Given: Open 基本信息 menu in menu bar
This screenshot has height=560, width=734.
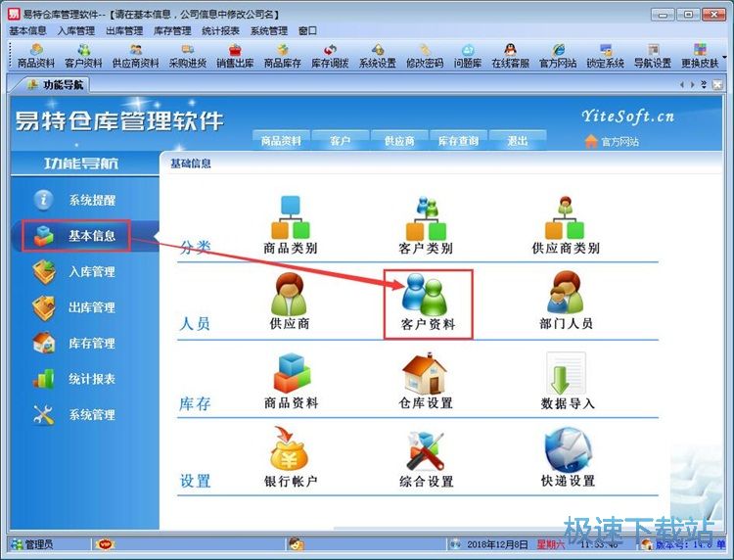Looking at the screenshot, I should click(27, 31).
